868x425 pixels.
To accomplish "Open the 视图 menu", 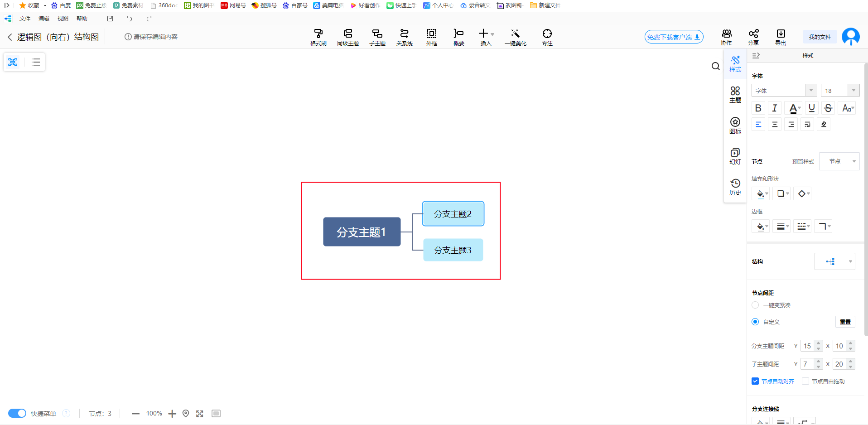I will [x=63, y=19].
